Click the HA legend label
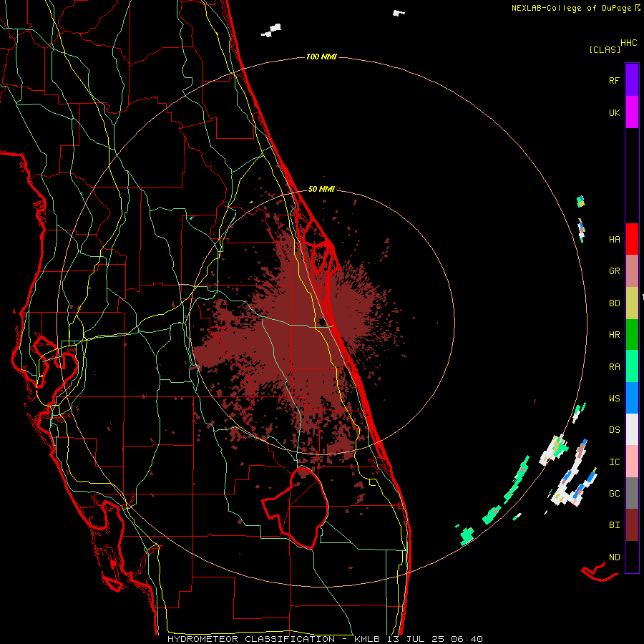This screenshot has width=644, height=644. click(x=614, y=239)
